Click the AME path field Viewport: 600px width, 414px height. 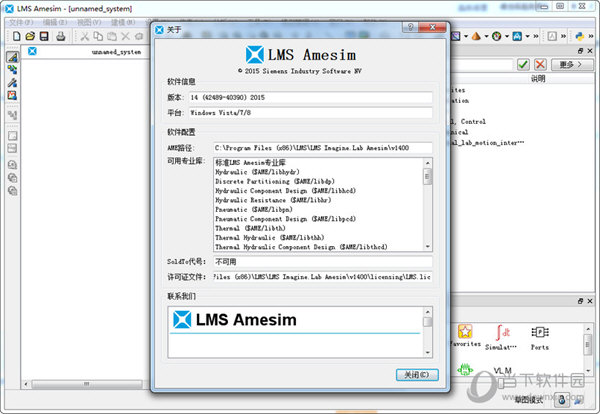(323, 148)
